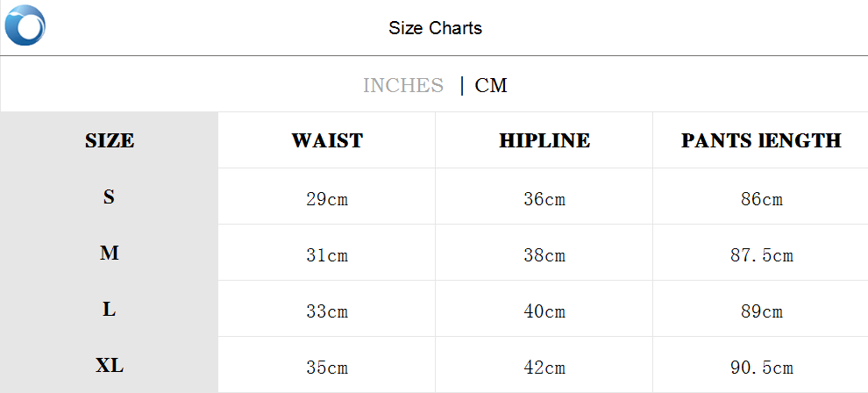Select the WAIST column header
The image size is (868, 393).
(x=327, y=140)
